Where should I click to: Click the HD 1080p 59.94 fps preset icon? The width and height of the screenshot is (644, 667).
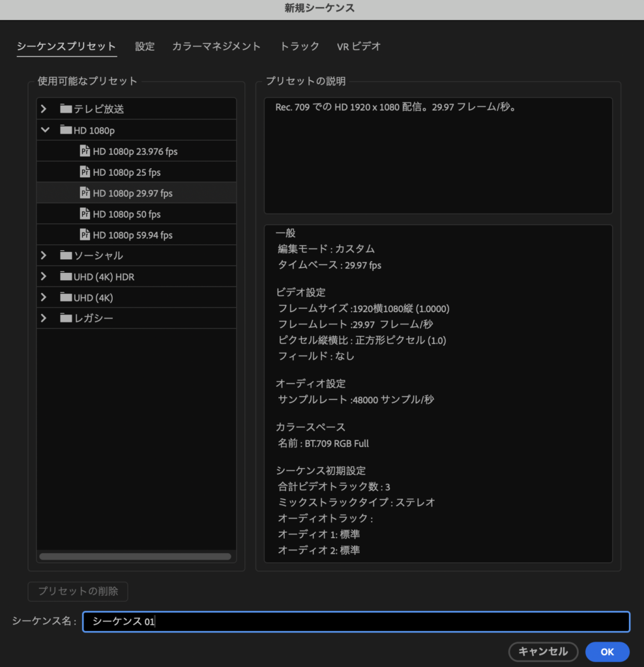point(85,234)
